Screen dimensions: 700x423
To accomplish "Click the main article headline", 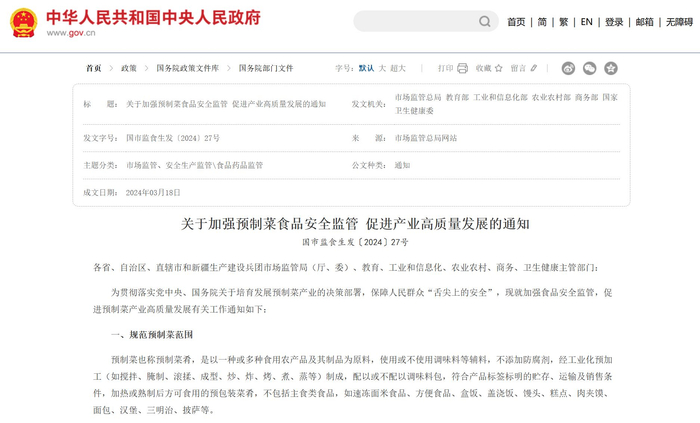I will click(355, 224).
